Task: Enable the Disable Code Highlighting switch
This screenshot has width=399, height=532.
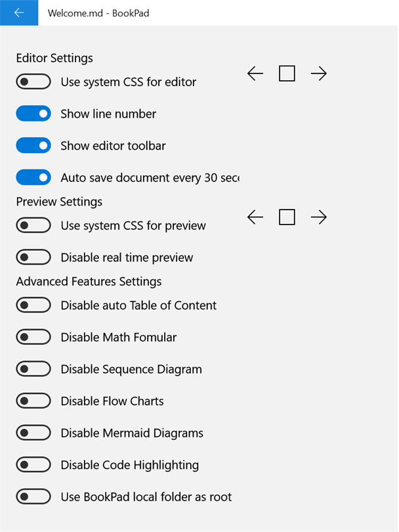Action: coord(33,465)
